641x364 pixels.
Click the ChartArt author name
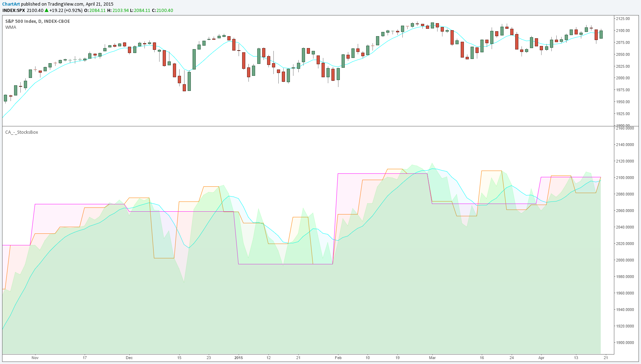pos(11,4)
